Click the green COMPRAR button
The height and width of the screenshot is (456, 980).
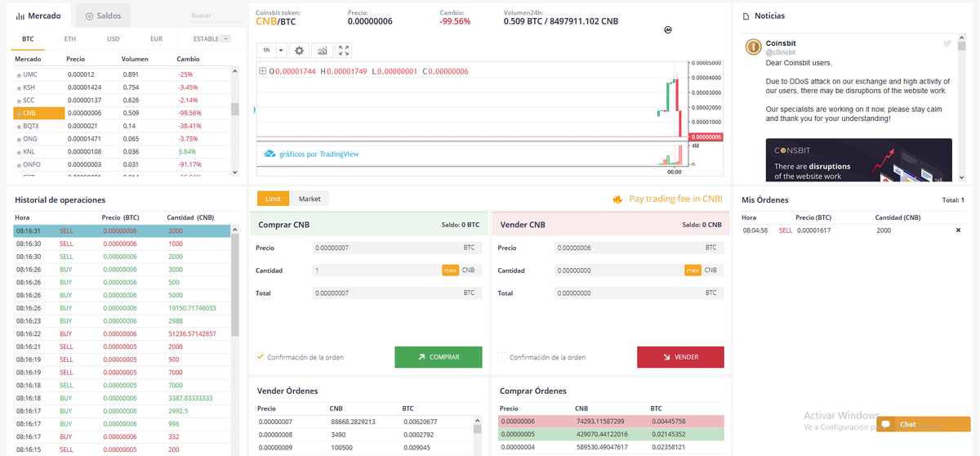pos(438,357)
